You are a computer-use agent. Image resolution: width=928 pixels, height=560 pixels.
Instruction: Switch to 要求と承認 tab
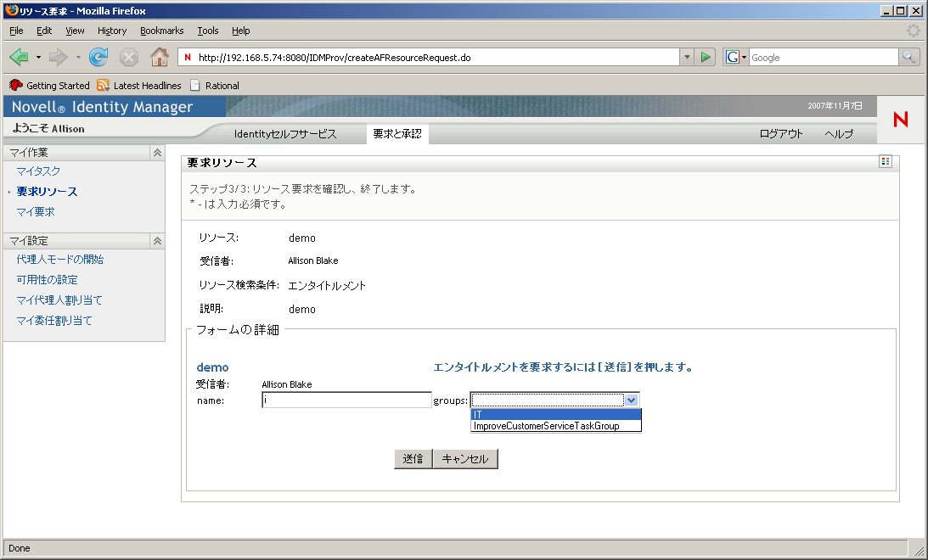tap(397, 134)
